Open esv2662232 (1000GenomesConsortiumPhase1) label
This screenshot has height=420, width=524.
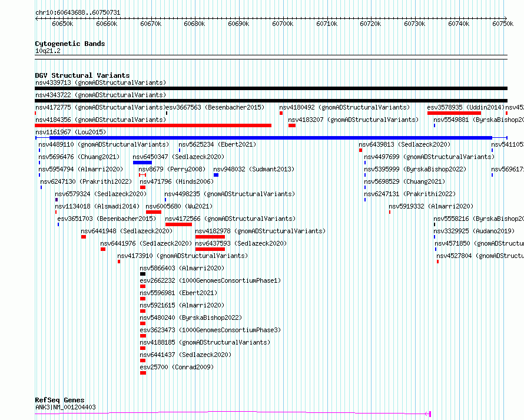[210, 280]
